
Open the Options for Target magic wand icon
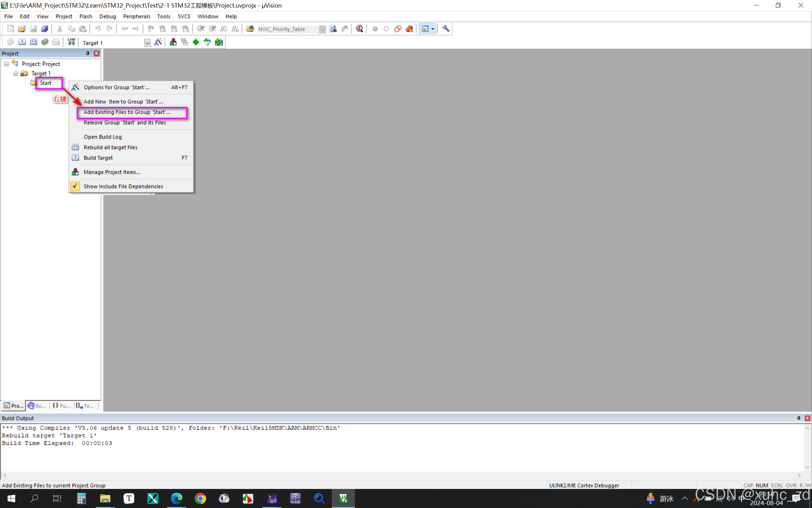pyautogui.click(x=158, y=42)
